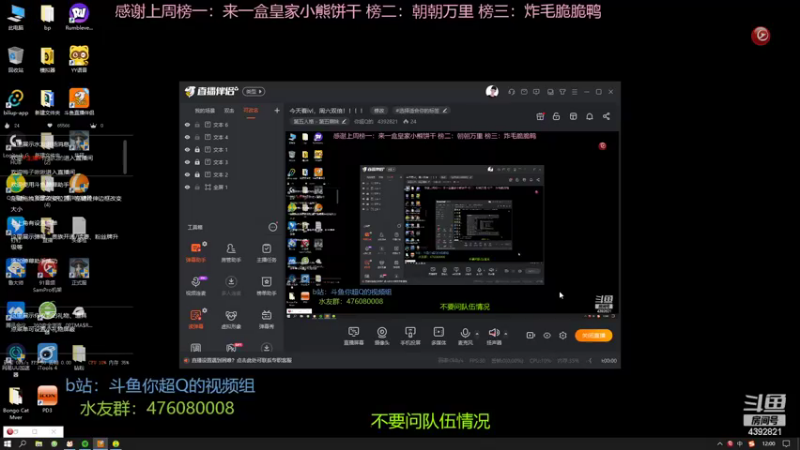The width and height of the screenshot is (800, 450).
Task: Open the 主播任务 tool
Action: point(266,253)
